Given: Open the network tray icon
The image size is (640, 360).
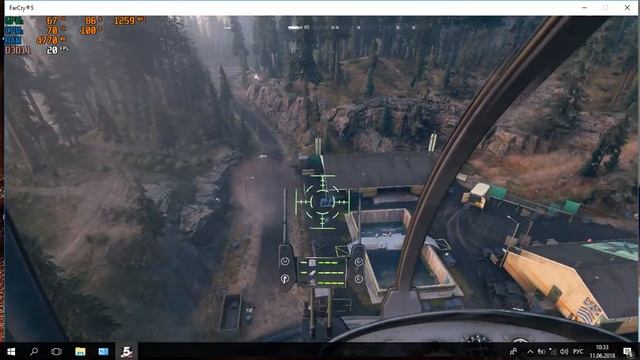Looking at the screenshot, I should [553, 351].
